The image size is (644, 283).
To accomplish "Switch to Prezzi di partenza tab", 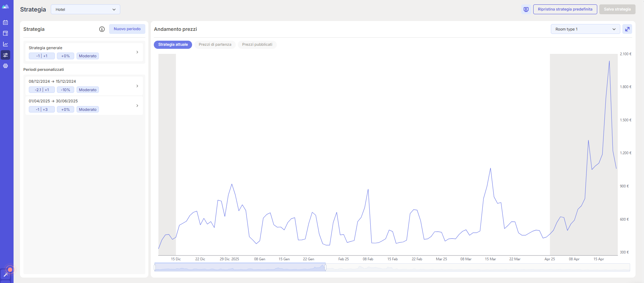I will coord(215,45).
